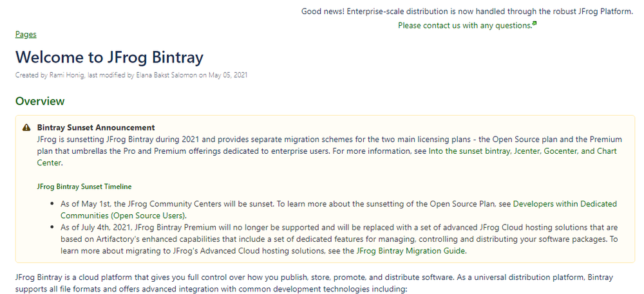The width and height of the screenshot is (644, 294).
Task: Click the warning triangle icon in the announcement
Action: click(26, 127)
